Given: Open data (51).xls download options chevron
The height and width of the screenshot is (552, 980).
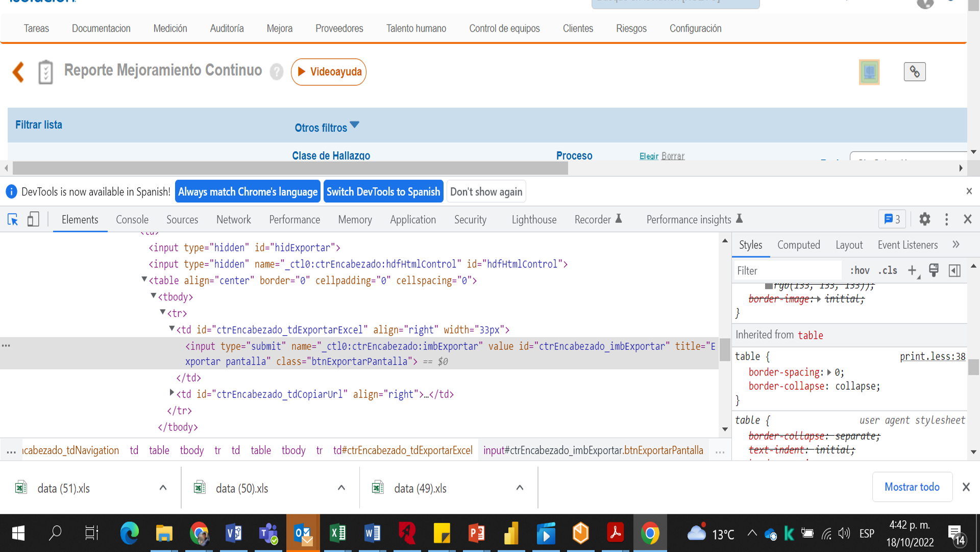Looking at the screenshot, I should click(x=163, y=488).
